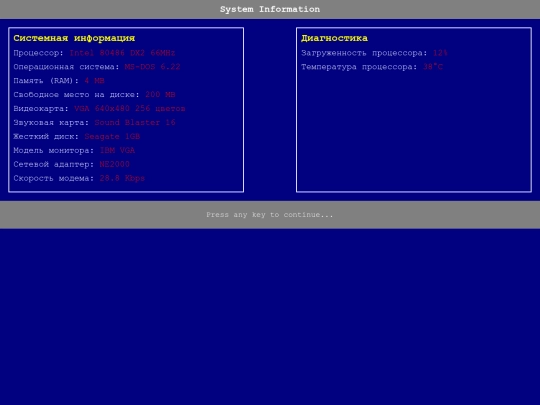Image resolution: width=540 pixels, height=405 pixels.
Task: Click the 'Системная информация' panel heading
Action: 74,38
